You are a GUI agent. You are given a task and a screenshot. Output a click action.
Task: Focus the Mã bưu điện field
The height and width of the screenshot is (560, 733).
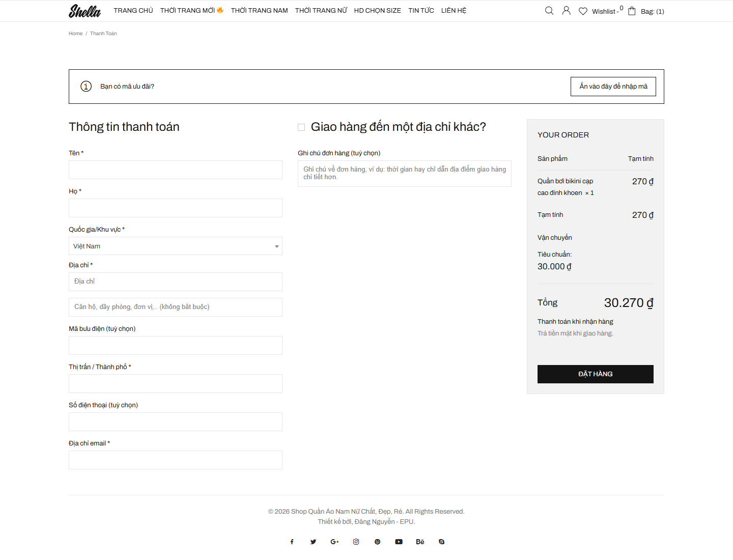(176, 346)
